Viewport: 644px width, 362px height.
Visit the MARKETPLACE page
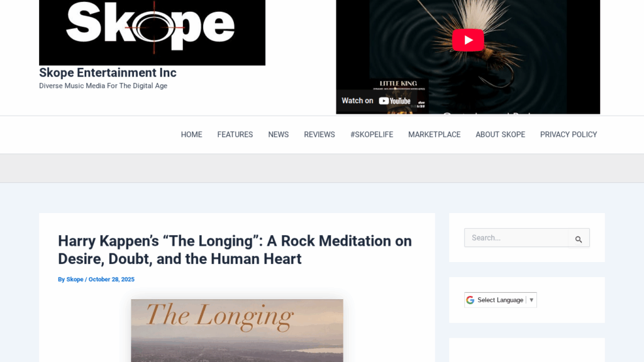tap(434, 134)
